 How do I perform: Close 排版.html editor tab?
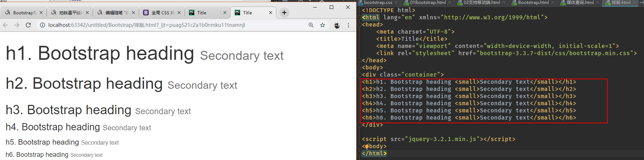pyautogui.click(x=635, y=3)
